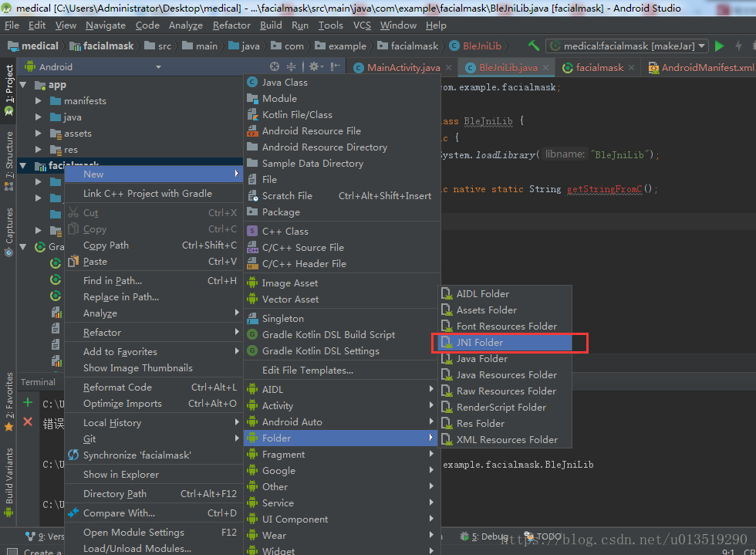Close the MainActivity.java tab
Image resolution: width=756 pixels, height=555 pixels.
click(x=448, y=68)
